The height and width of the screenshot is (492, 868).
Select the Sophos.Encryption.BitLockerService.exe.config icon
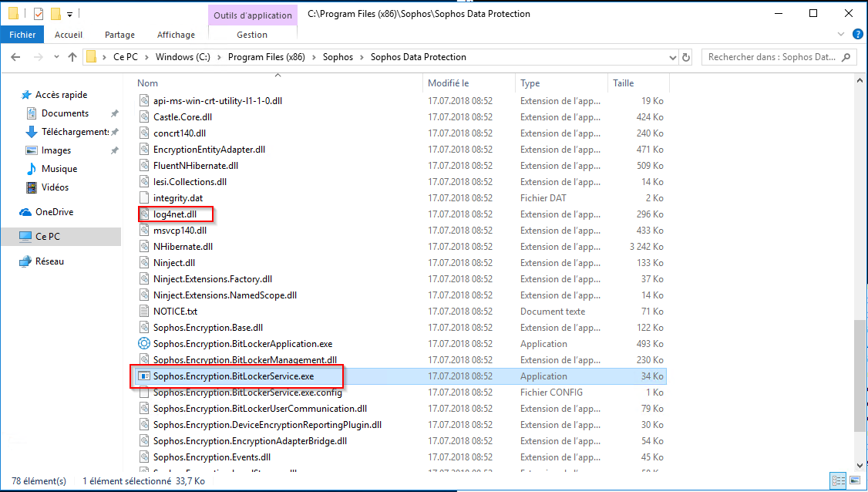point(144,393)
